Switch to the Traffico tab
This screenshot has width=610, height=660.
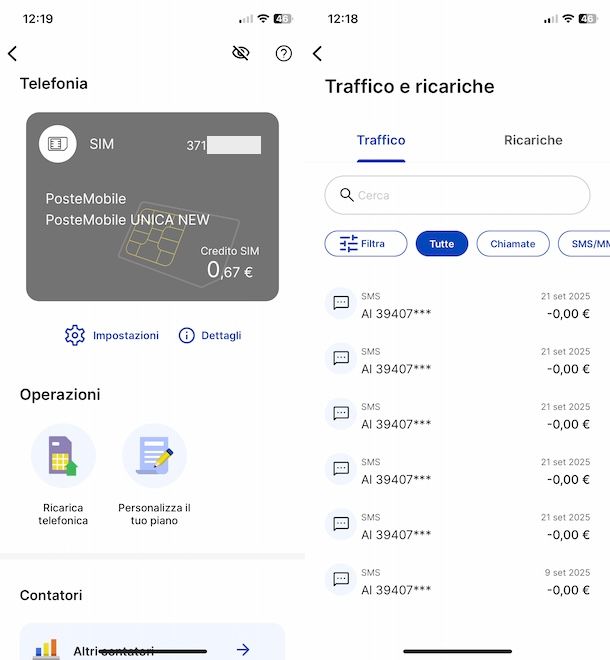point(381,140)
